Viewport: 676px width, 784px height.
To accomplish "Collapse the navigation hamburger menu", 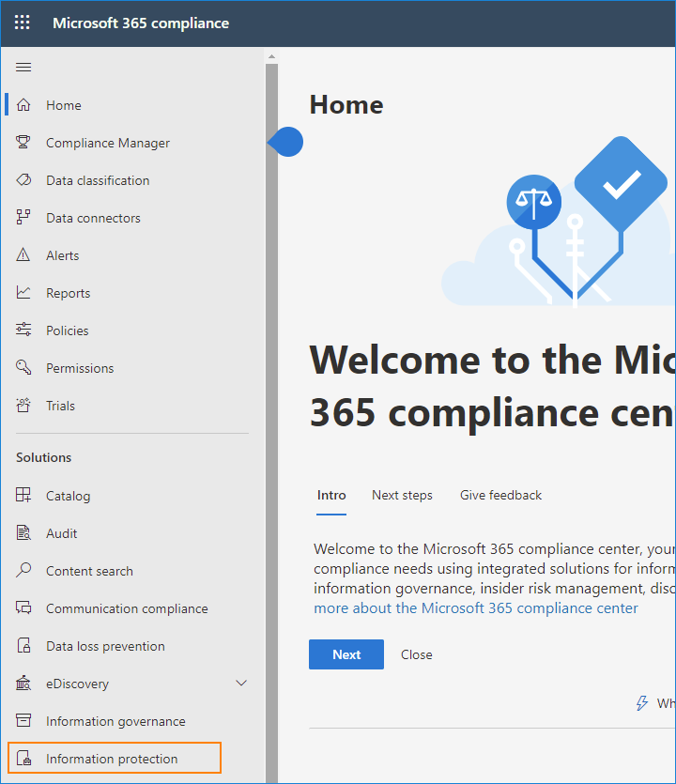I will [x=23, y=67].
